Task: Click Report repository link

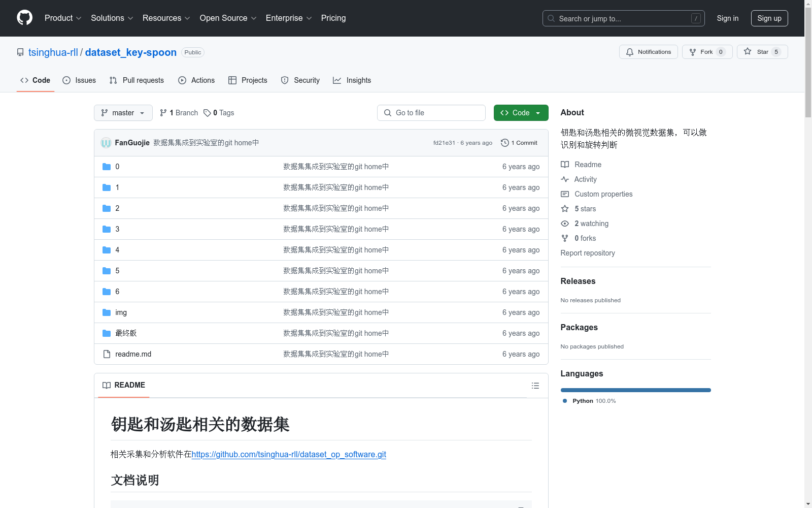Action: coord(588,253)
